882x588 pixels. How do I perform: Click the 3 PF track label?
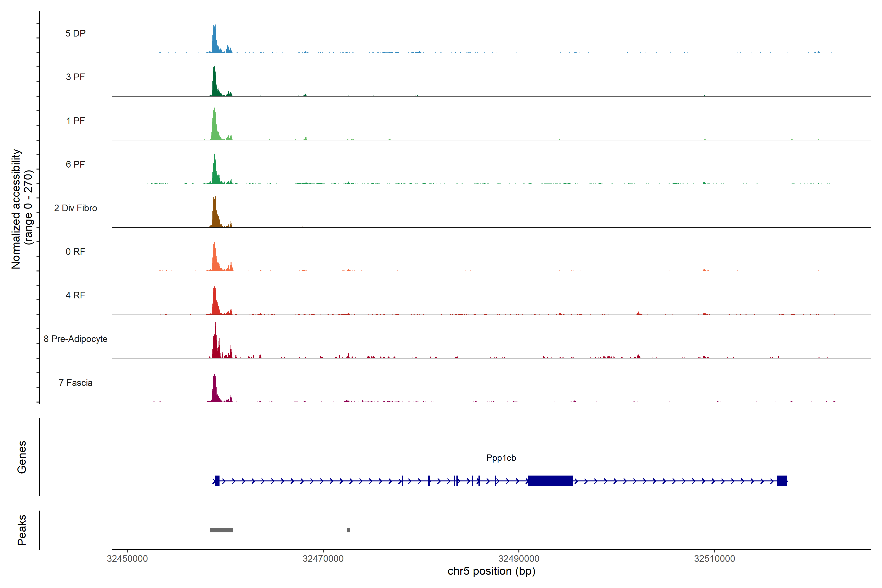75,77
